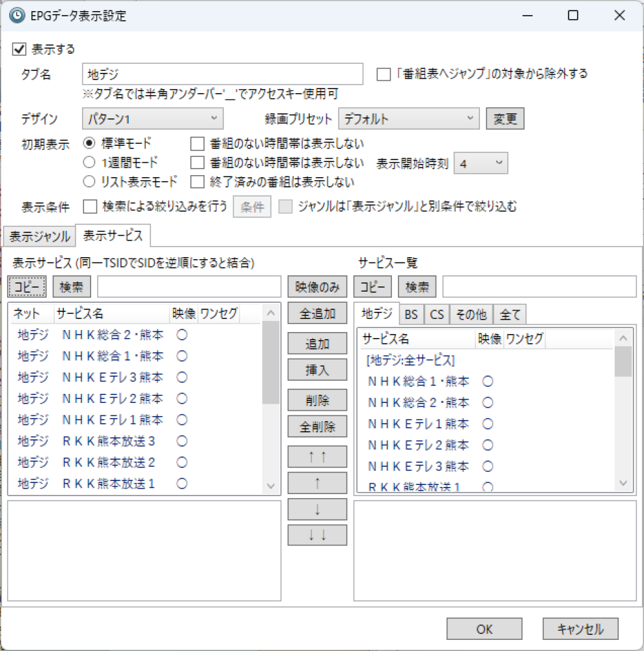
Task: Select ＮＨＫＥテレ３熊本 in サービス一覧
Action: click(486, 466)
